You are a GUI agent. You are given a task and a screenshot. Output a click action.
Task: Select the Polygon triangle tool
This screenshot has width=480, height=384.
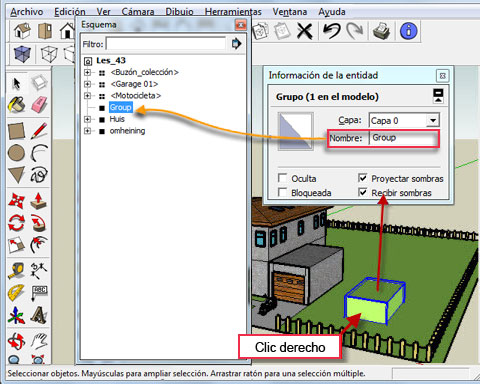point(16,174)
